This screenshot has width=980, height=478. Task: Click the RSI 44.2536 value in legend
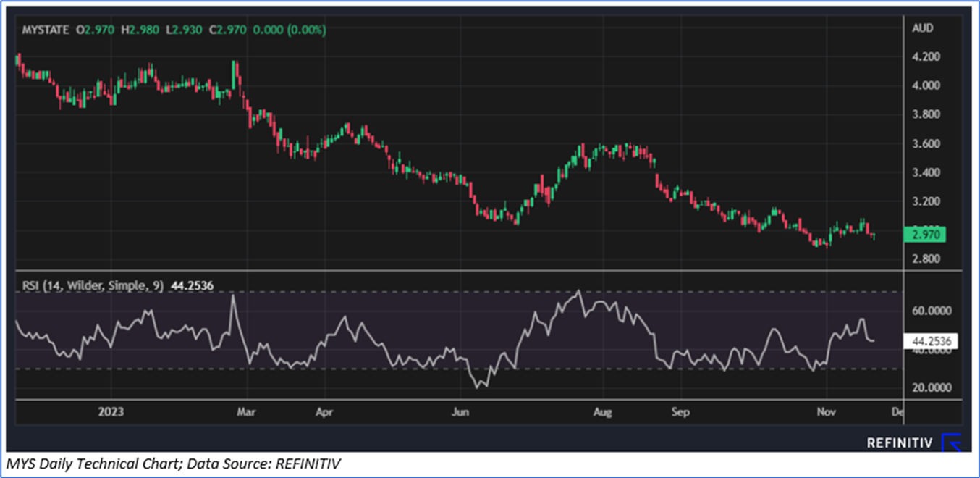pyautogui.click(x=192, y=287)
